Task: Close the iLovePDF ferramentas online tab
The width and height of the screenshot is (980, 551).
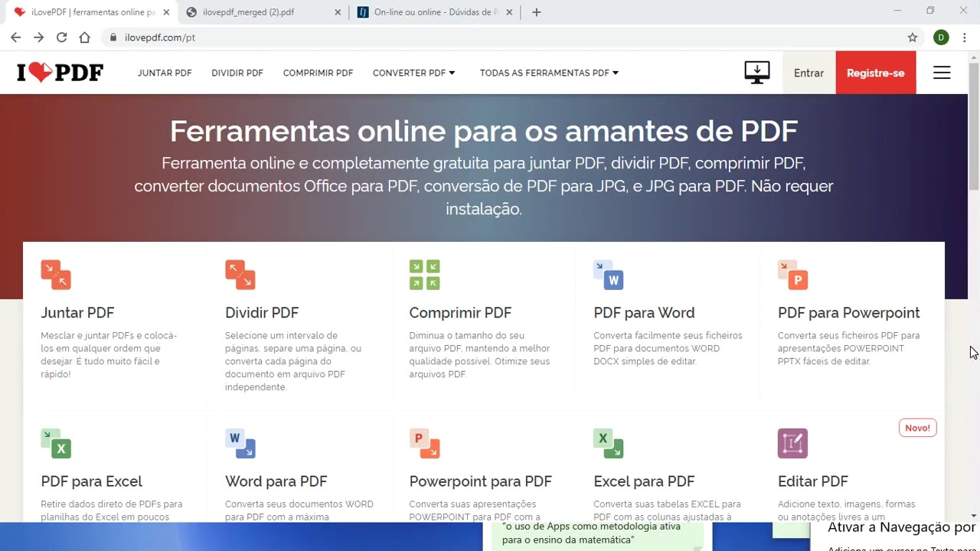Action: click(166, 12)
